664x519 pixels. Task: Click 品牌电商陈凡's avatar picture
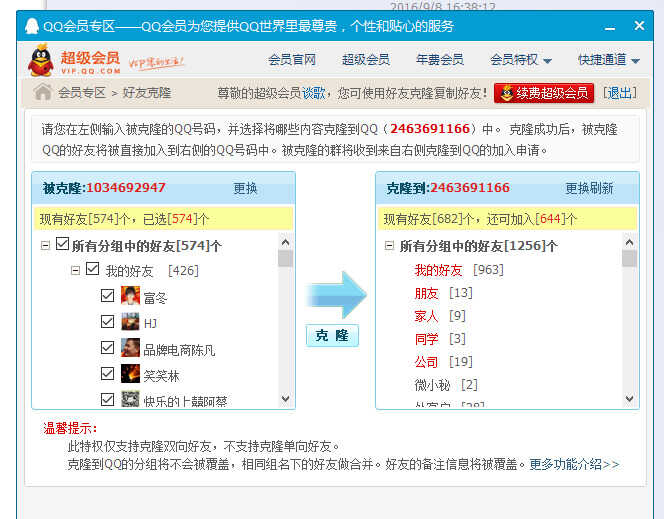coord(130,348)
